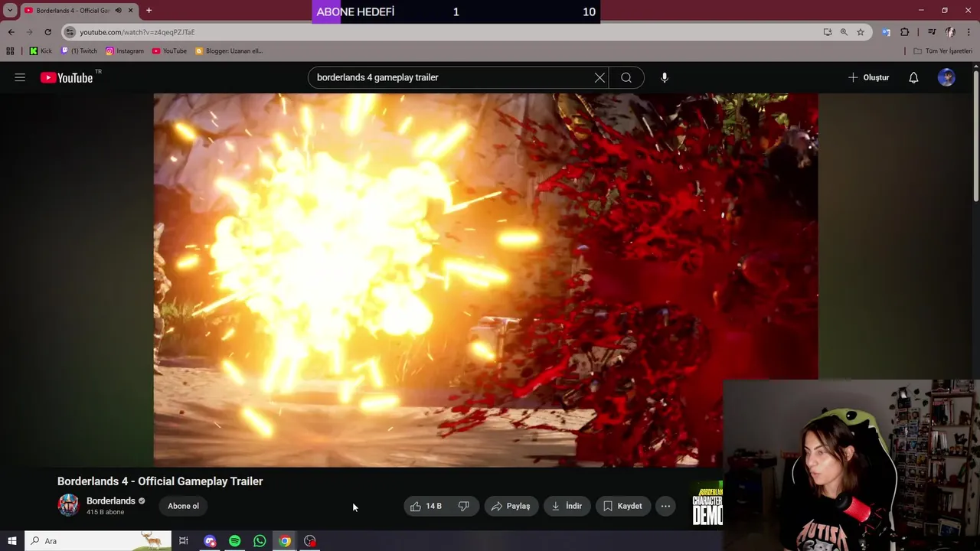Click the page vertical scrollbar
980x551 pixels.
pyautogui.click(x=975, y=138)
